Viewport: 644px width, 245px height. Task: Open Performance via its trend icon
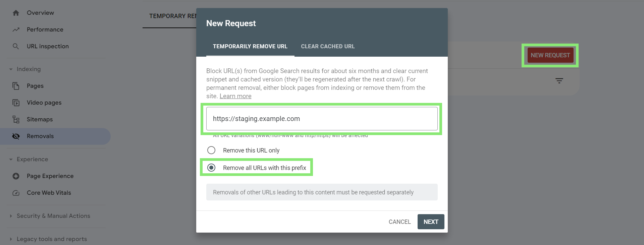click(16, 29)
